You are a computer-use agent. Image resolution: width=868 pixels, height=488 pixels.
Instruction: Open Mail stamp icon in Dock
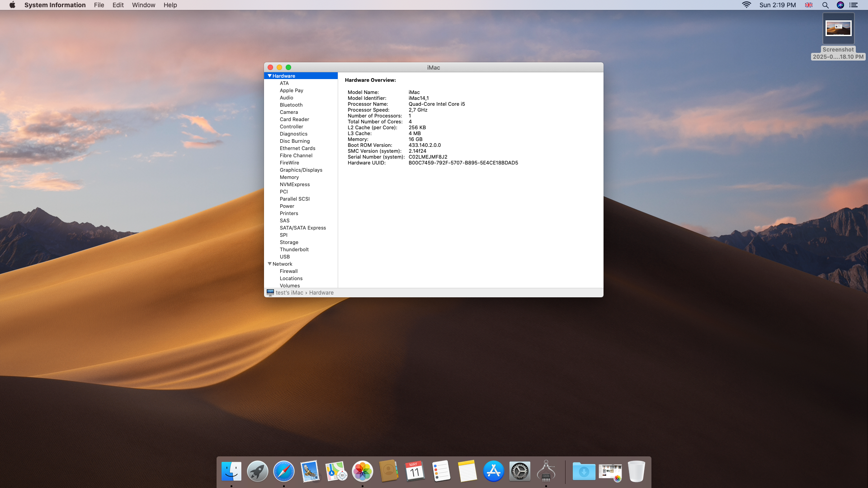pos(310,471)
